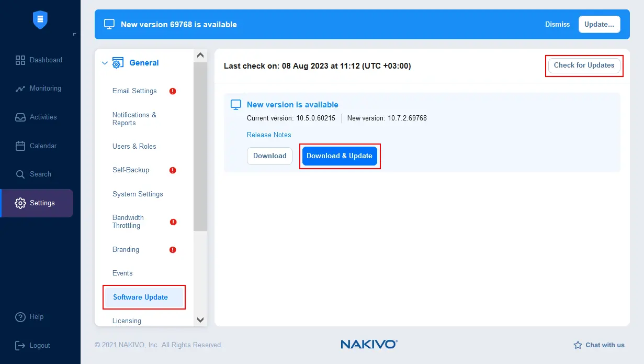Click the Current version 10.5.0.60215 text
The image size is (644, 364).
[x=291, y=118]
